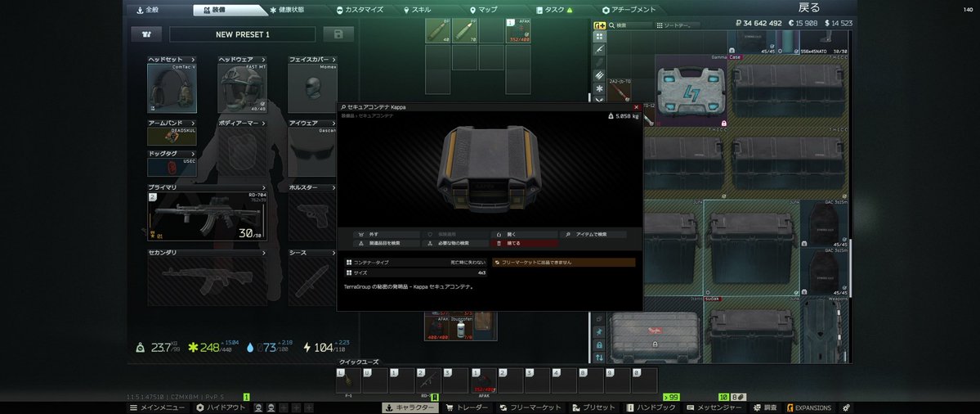
Task: Select the Momex face cover item
Action: pyautogui.click(x=312, y=88)
